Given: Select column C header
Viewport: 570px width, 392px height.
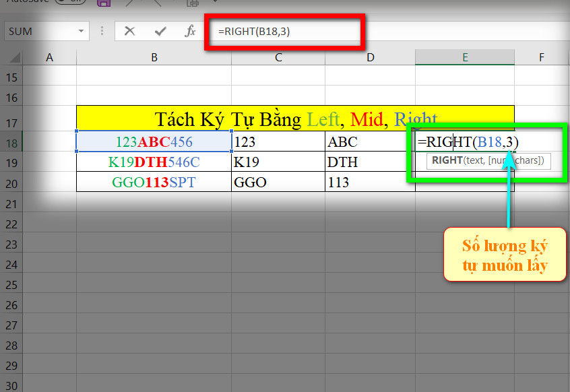Looking at the screenshot, I should (x=278, y=57).
